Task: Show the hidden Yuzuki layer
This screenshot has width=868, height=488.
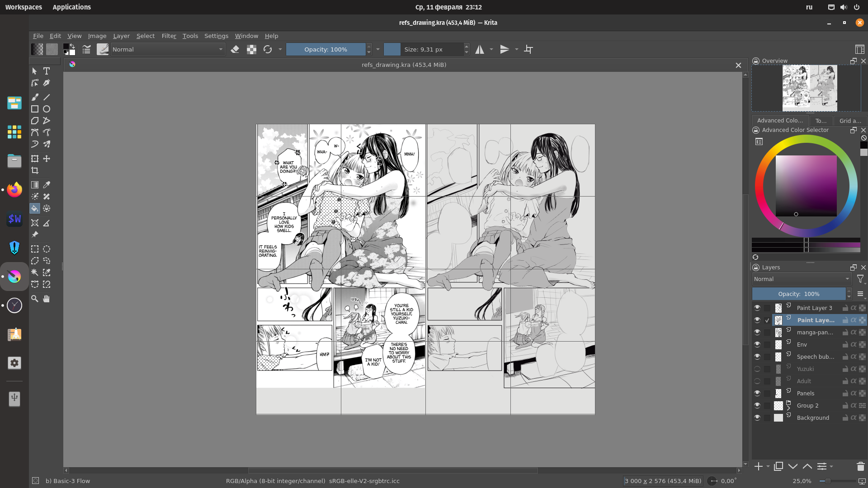Action: pyautogui.click(x=757, y=369)
